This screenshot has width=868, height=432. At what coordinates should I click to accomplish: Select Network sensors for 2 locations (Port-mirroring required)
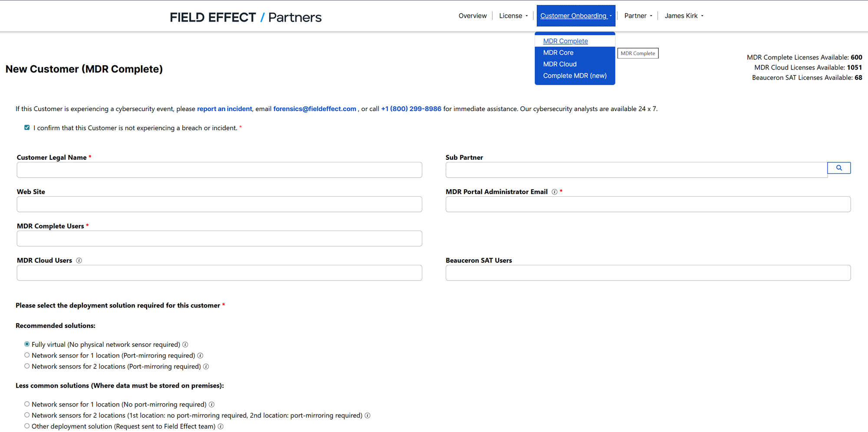27,366
